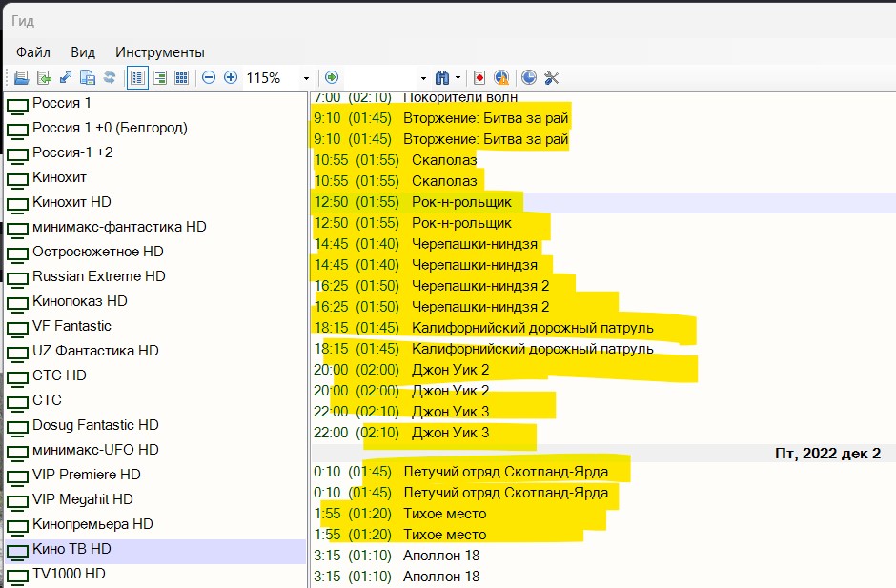Click the zoom out minus icon
Viewport: 896px width, 588px height.
pyautogui.click(x=209, y=78)
